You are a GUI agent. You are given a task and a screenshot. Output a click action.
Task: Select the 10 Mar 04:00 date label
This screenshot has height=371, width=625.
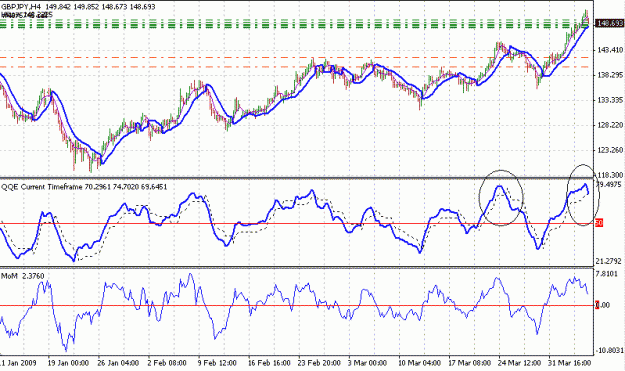click(x=419, y=363)
